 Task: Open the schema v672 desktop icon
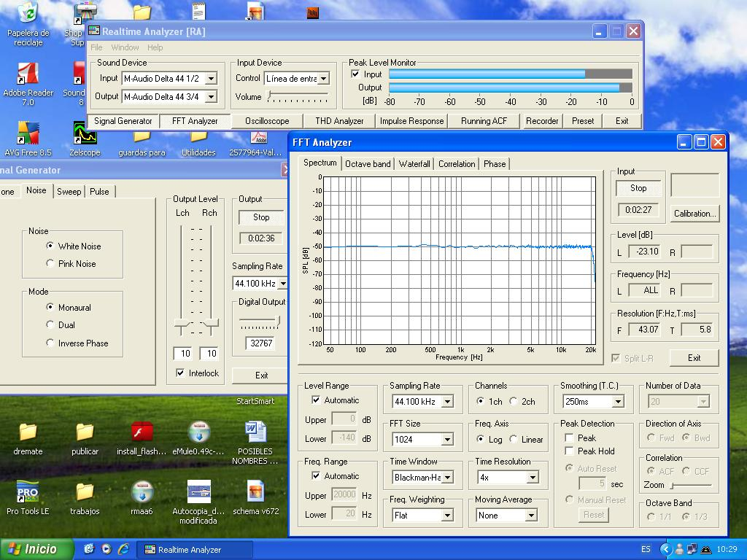point(255,492)
